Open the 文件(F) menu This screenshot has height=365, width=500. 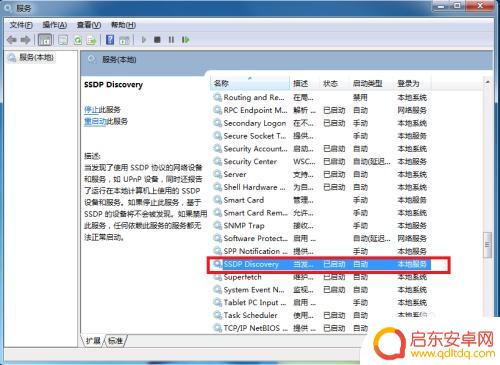(x=21, y=25)
